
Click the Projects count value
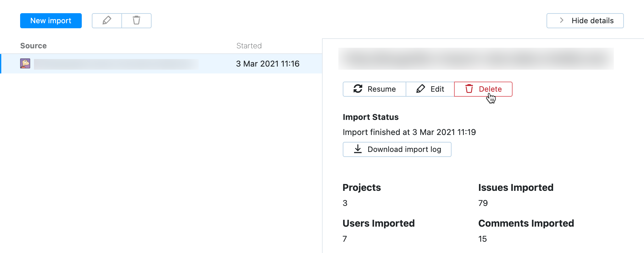[345, 203]
